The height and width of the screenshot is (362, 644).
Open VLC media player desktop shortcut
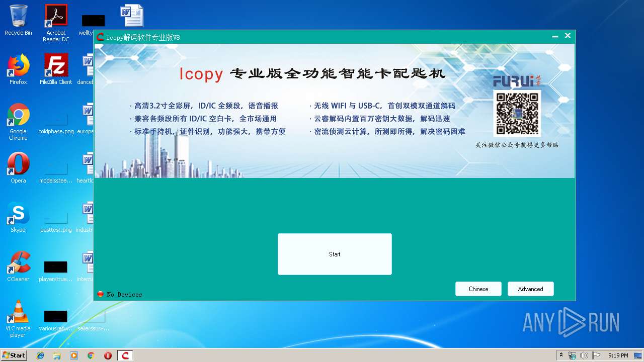point(18,319)
